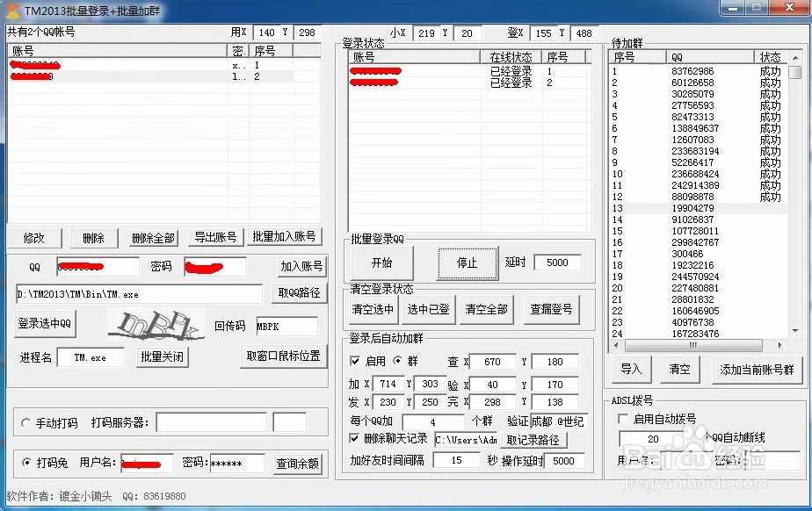The image size is (812, 511).
Task: Click the 停止 button
Action: (468, 263)
